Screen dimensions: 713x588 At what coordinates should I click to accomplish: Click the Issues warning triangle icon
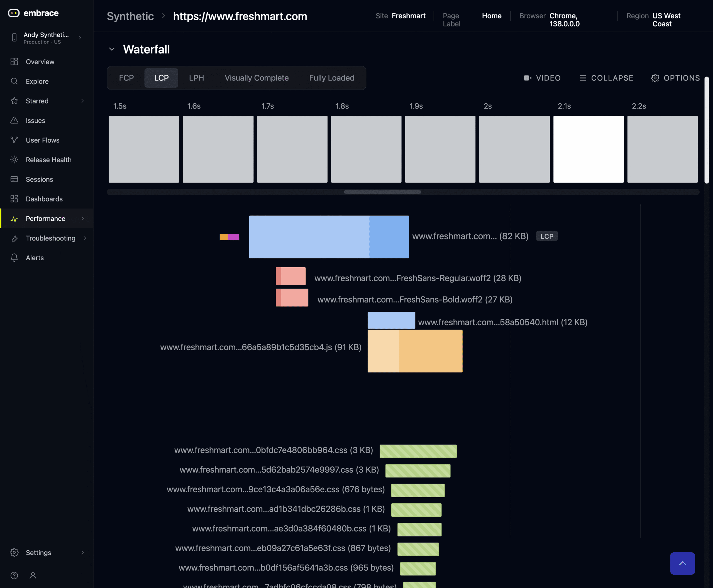14,120
